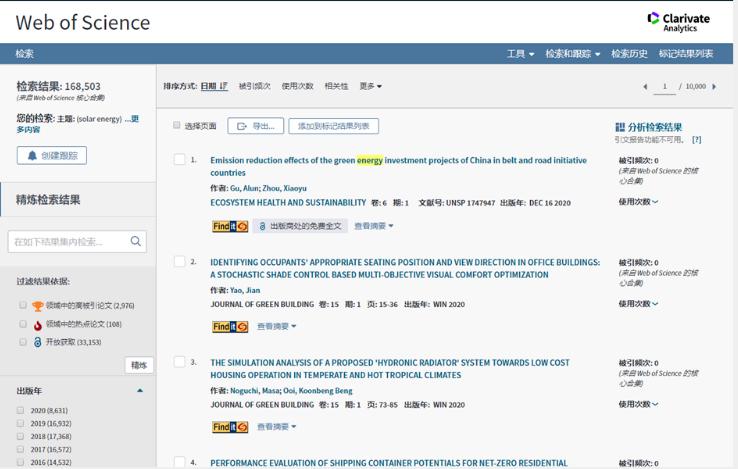Click author link Zhou, Xiaoyu

pos(284,188)
